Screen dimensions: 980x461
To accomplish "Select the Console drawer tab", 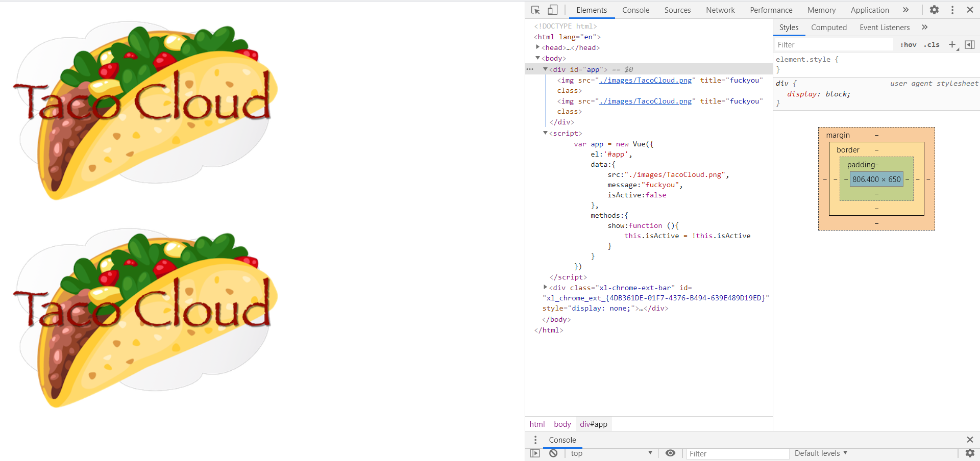I will point(562,440).
